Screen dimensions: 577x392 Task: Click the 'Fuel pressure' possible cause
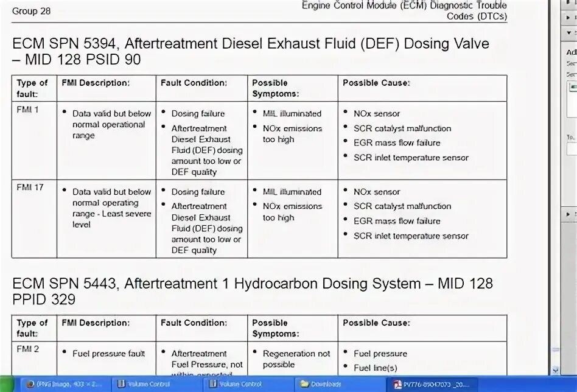coord(380,354)
